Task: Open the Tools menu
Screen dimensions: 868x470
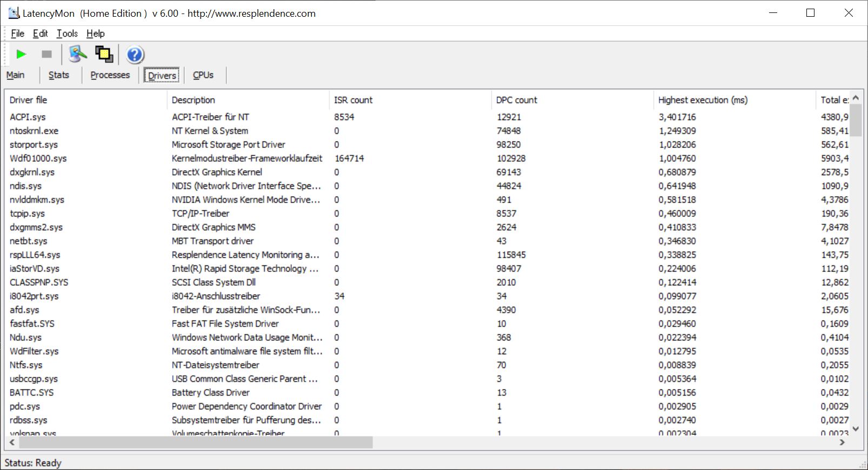Action: [x=67, y=33]
